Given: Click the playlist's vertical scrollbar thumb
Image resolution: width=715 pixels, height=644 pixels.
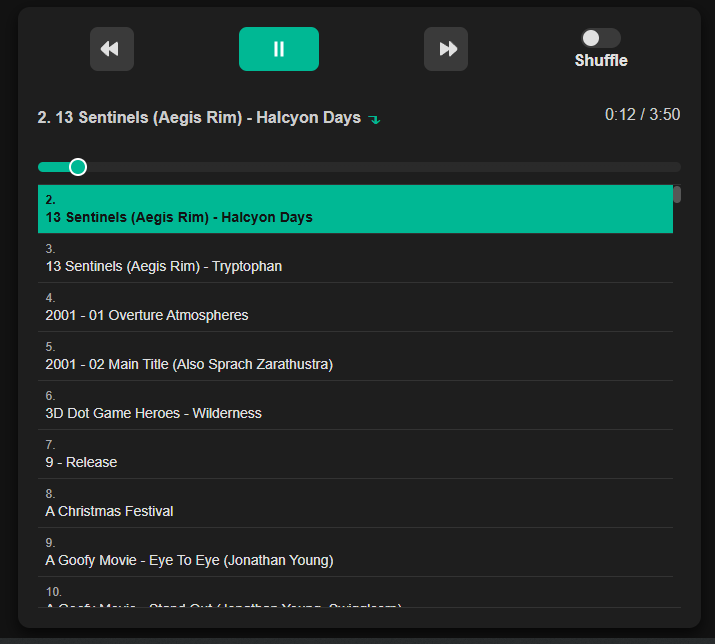Looking at the screenshot, I should click(677, 194).
